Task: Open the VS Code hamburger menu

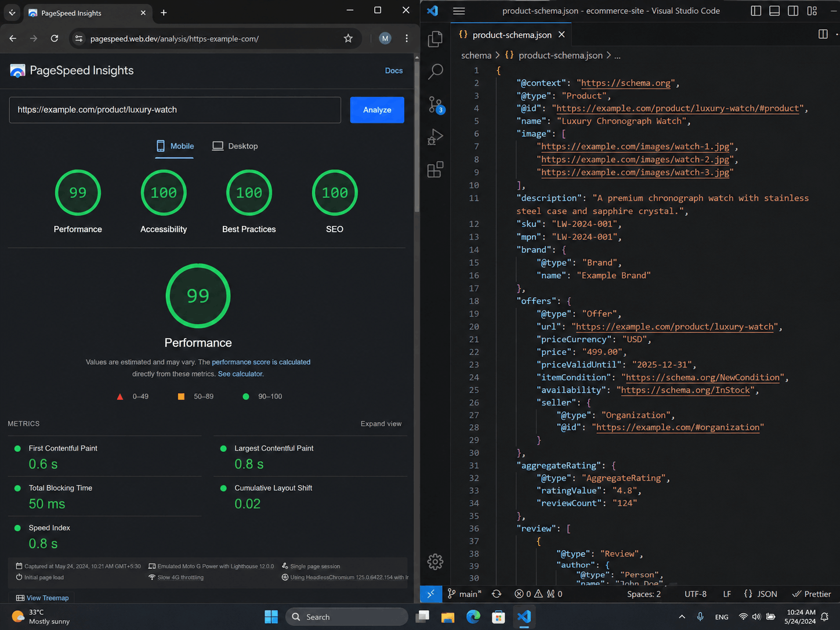Action: [x=459, y=11]
